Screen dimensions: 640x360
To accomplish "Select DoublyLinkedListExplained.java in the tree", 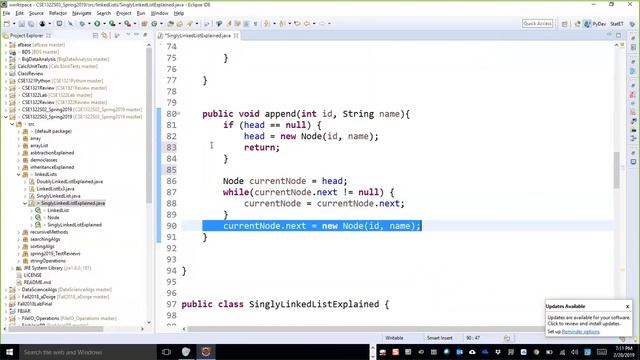I will pos(69,182).
